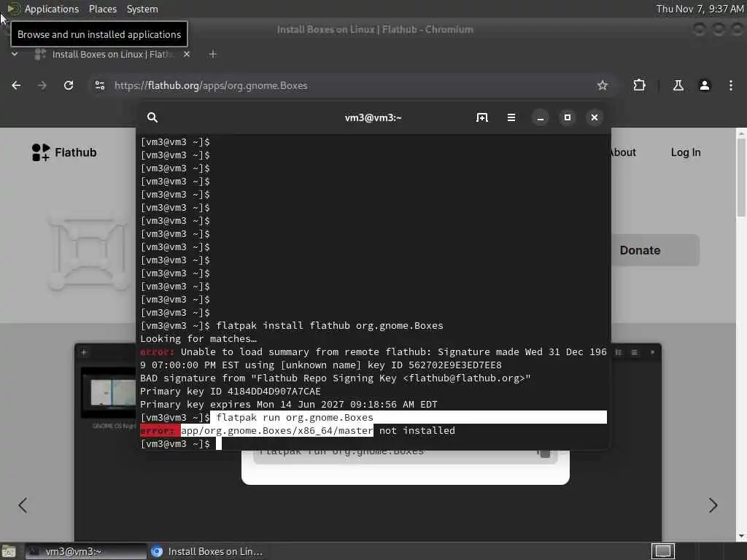
Task: Bookmark this page with the star
Action: (602, 85)
